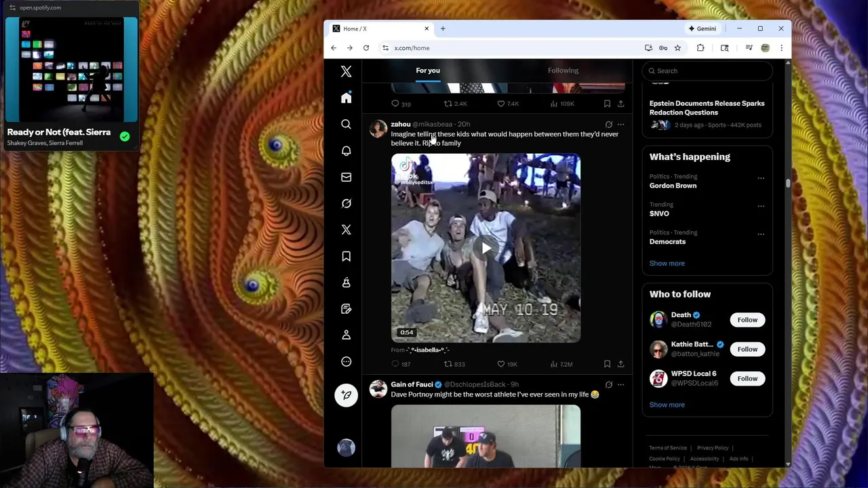Click Grok icon on Gain of Fauci post

pyautogui.click(x=608, y=385)
